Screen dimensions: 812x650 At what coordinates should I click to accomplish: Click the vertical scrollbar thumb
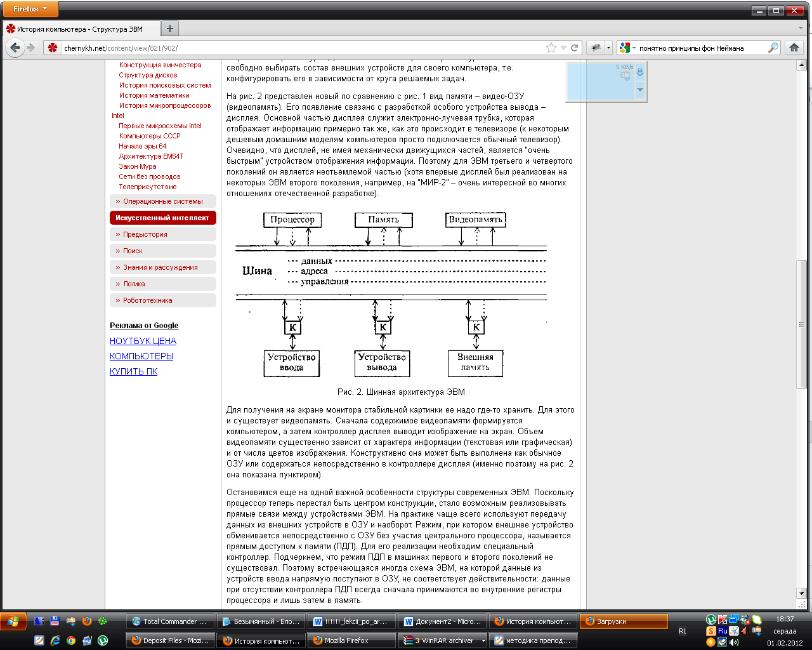tap(802, 324)
